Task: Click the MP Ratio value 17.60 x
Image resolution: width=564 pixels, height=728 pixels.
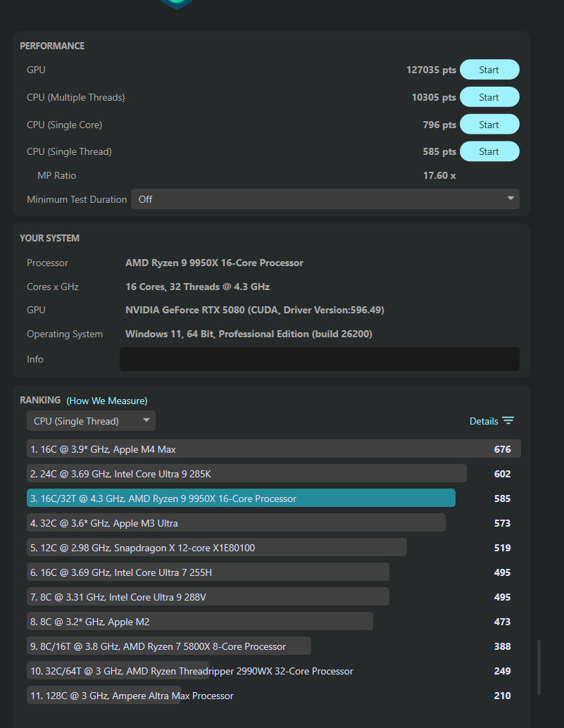Action: click(439, 175)
